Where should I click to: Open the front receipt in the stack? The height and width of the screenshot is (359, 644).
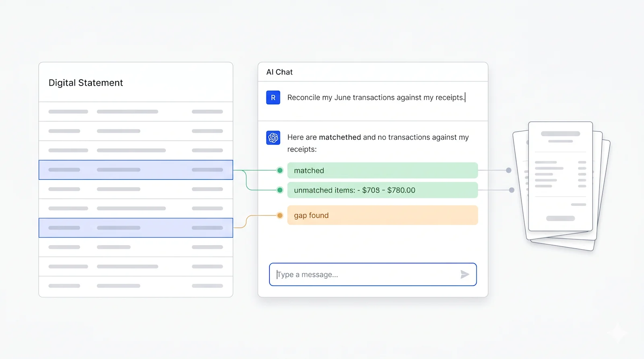560,176
